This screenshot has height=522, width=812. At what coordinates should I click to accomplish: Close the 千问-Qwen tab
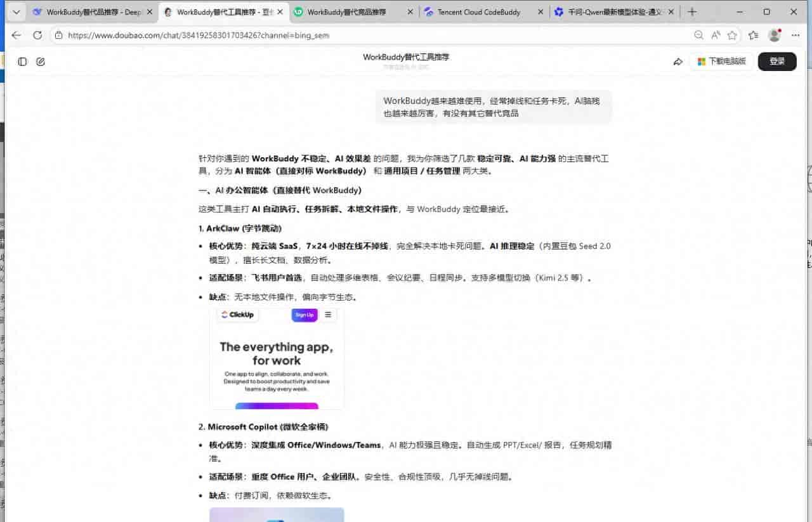pos(671,12)
